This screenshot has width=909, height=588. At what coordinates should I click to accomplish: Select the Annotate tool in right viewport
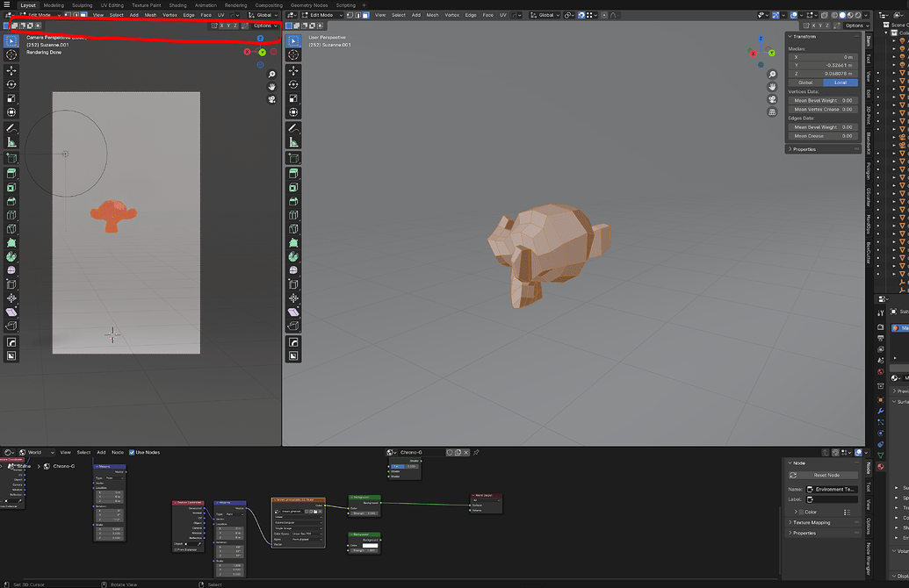click(293, 128)
